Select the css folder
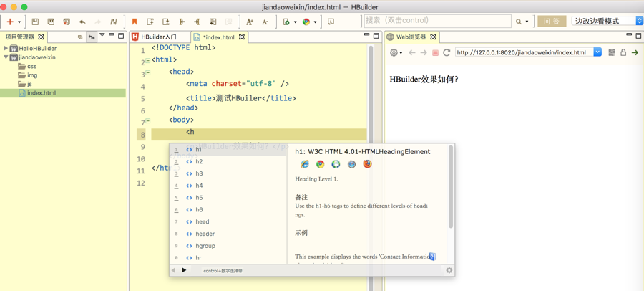 [27, 66]
